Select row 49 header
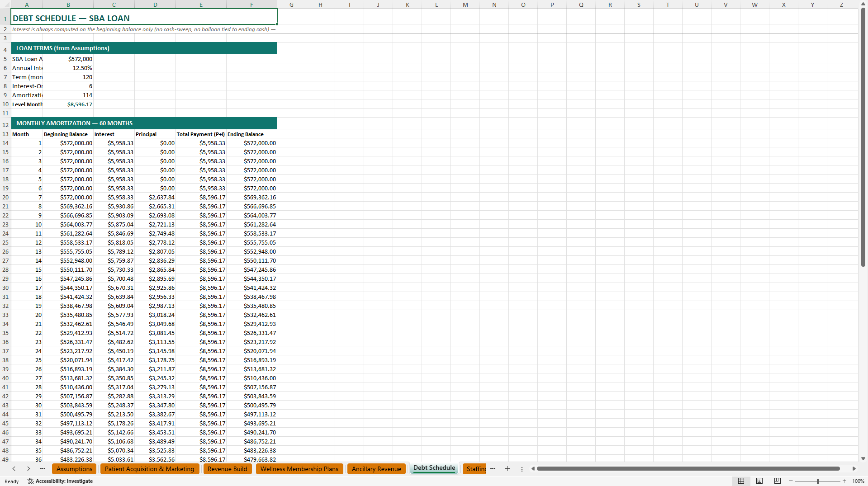The width and height of the screenshot is (868, 486). [5, 459]
